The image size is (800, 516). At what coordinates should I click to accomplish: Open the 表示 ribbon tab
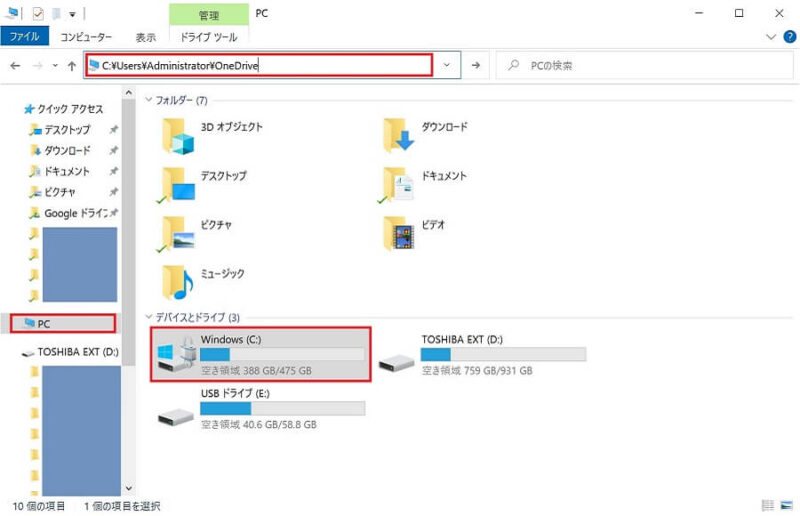click(145, 37)
